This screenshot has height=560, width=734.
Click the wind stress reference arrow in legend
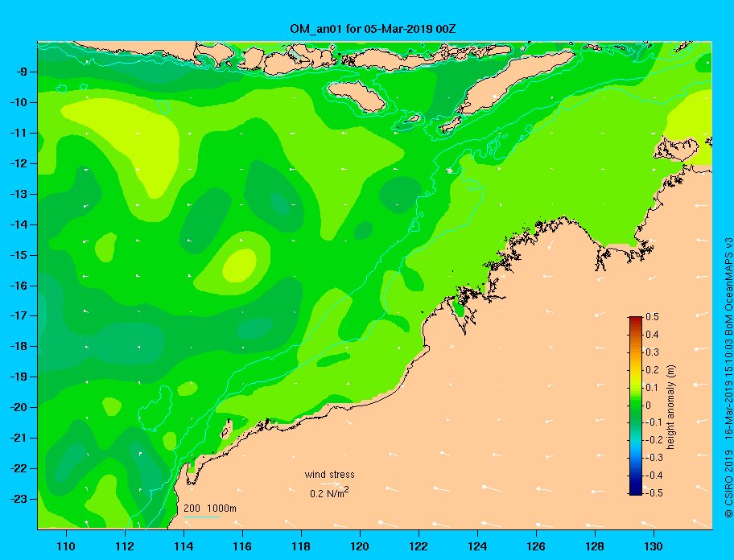click(x=331, y=484)
